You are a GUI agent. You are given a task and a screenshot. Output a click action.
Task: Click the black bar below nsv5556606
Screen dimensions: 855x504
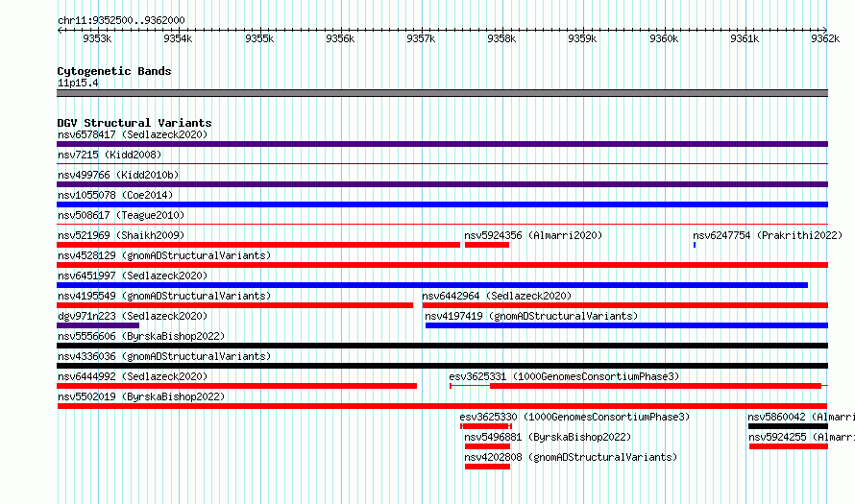tap(442, 346)
